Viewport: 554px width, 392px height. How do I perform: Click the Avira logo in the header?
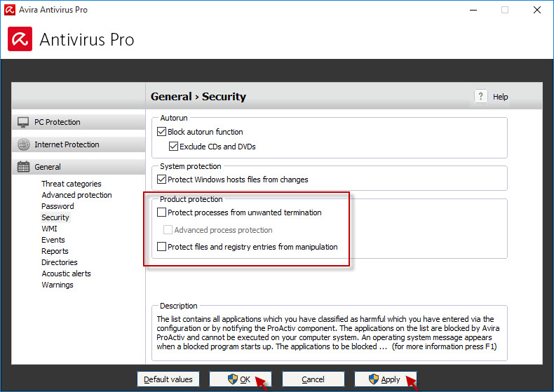20,39
